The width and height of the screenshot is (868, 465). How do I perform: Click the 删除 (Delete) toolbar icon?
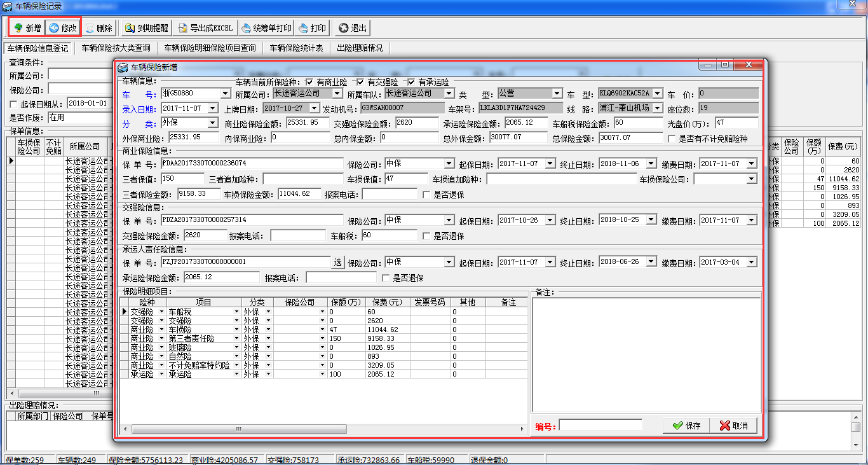click(x=98, y=28)
